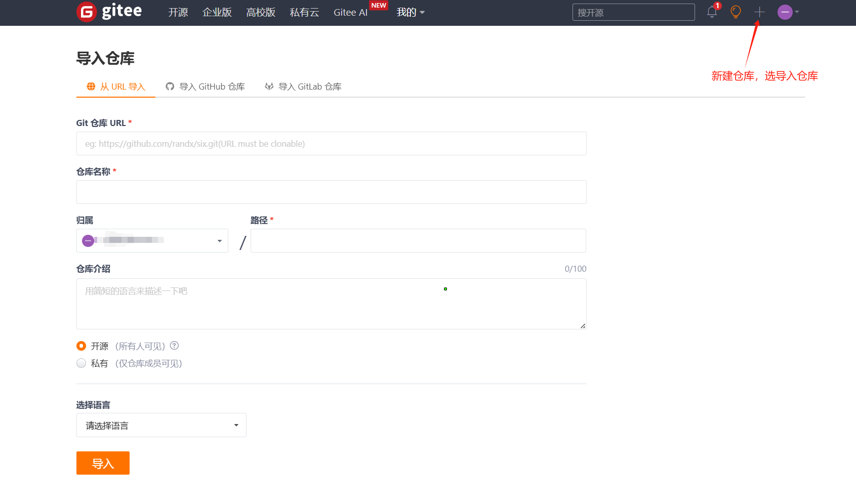Open the 请选择语言 language dropdown
Image resolution: width=856 pixels, height=504 pixels.
[x=161, y=425]
